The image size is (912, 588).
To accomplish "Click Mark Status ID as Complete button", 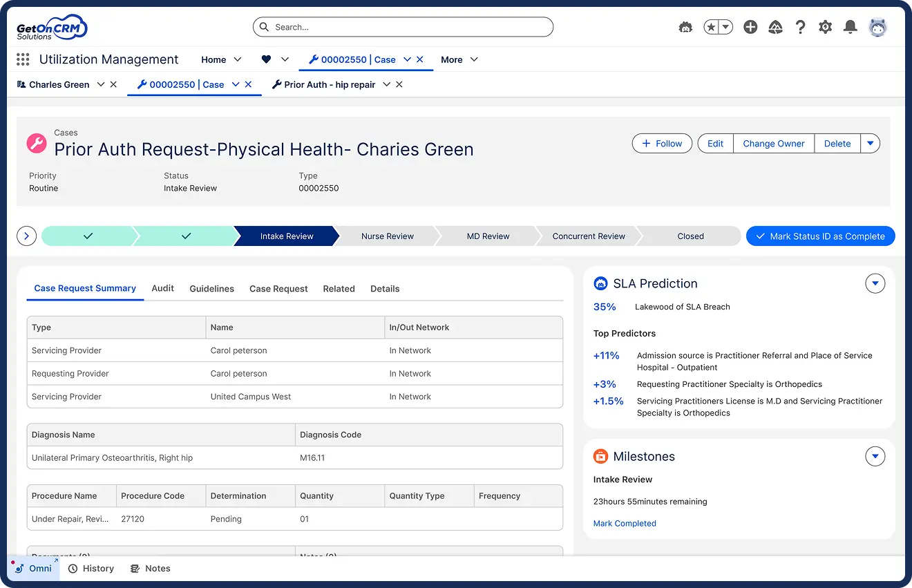I will 820,236.
